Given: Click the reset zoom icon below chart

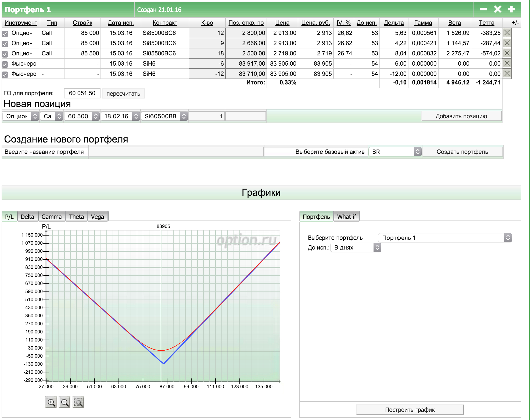Looking at the screenshot, I should tap(78, 403).
